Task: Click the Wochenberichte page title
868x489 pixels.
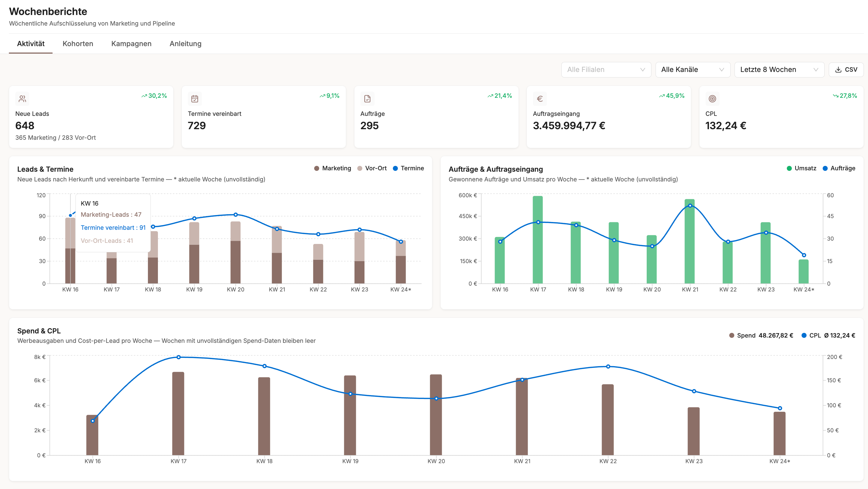Action: [48, 11]
